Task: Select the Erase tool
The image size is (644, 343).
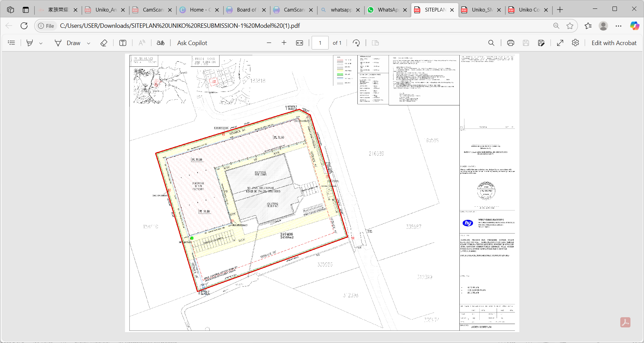Action: (104, 43)
